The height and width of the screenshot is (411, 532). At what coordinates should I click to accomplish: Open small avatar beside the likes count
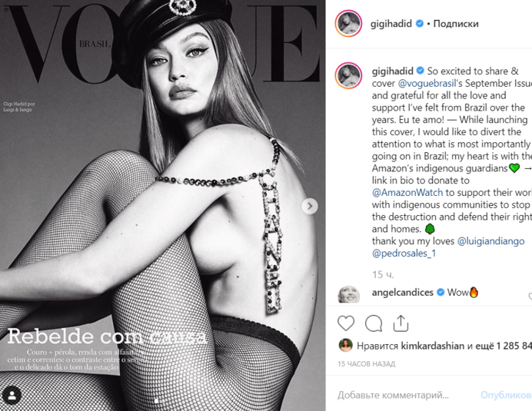(346, 345)
